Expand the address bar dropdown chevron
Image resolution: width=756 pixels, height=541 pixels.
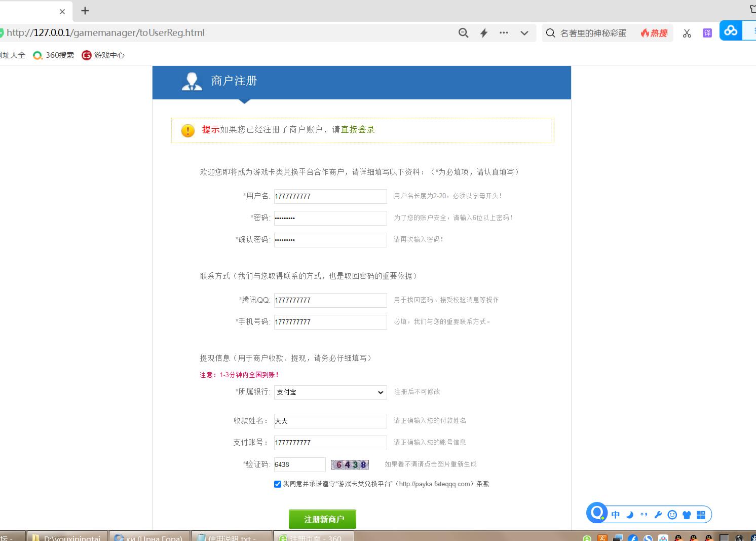point(524,33)
